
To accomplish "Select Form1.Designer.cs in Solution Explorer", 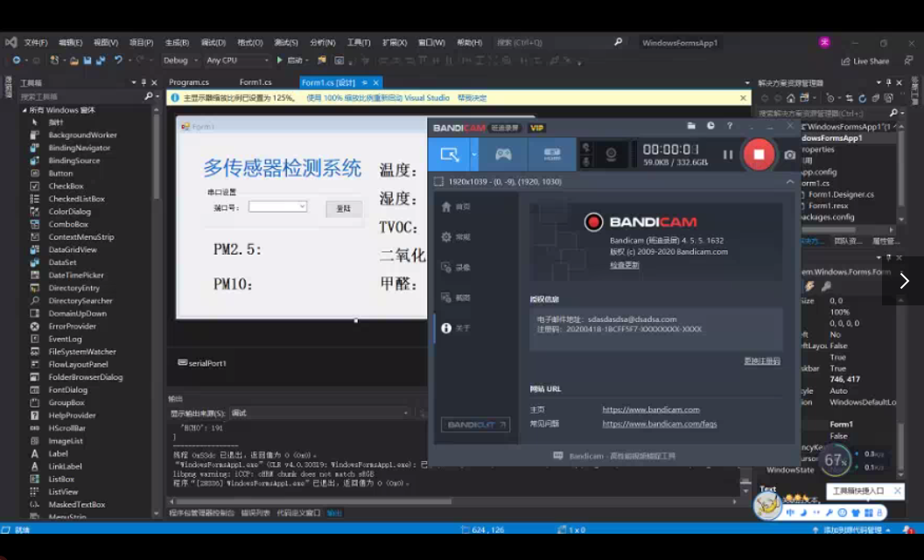I will click(x=841, y=194).
